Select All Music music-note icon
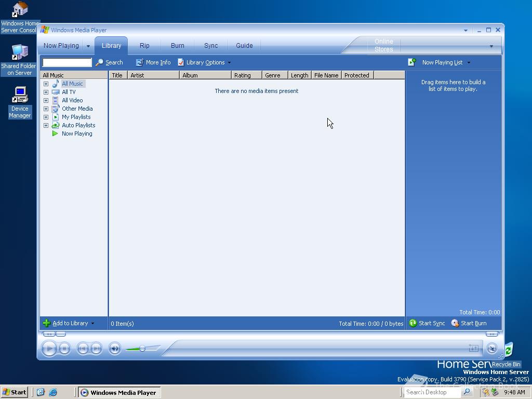The width and height of the screenshot is (532, 399). (56, 84)
